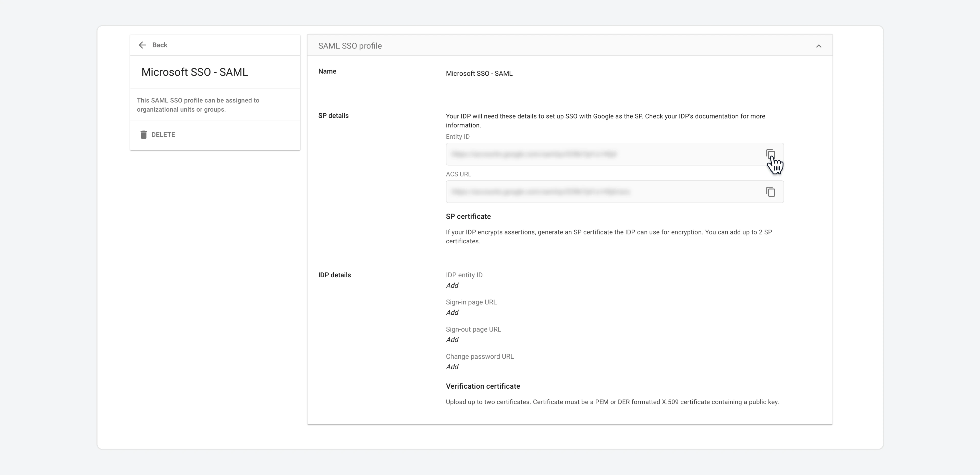This screenshot has height=475, width=980.
Task: Click the profile name value Microsoft SSO - SAML
Action: point(479,74)
